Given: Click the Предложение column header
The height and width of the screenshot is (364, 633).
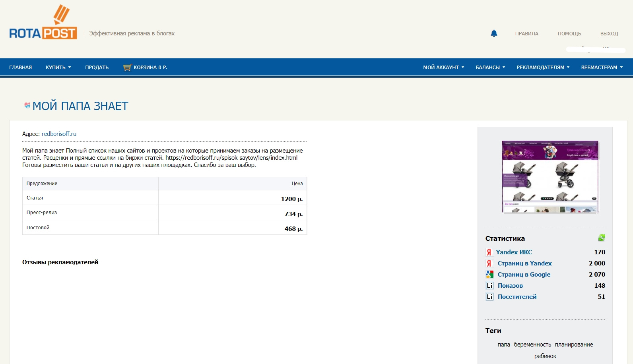Looking at the screenshot, I should coord(42,184).
